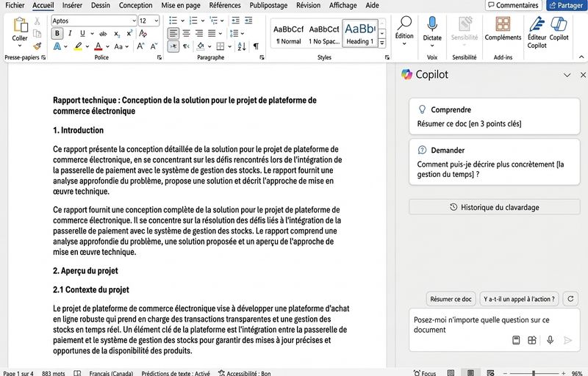The height and width of the screenshot is (376, 588).
Task: Increase paragraph indent
Action: point(248,21)
